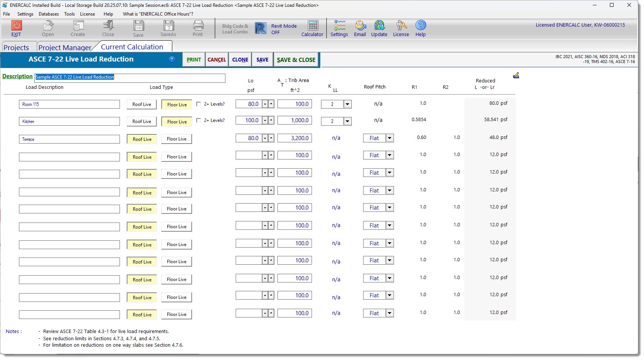Click the Email toolbar icon
This screenshot has width=644, height=360.
[360, 25]
